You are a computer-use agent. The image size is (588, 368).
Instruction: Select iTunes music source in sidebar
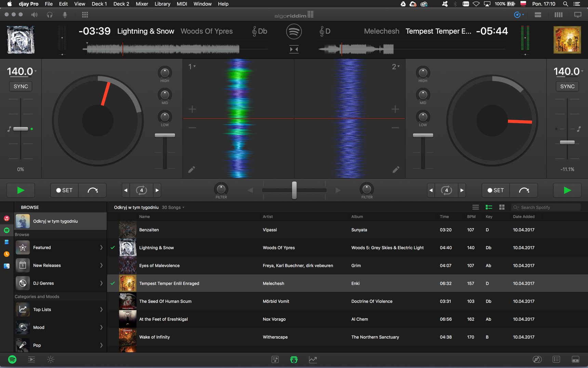tap(6, 218)
